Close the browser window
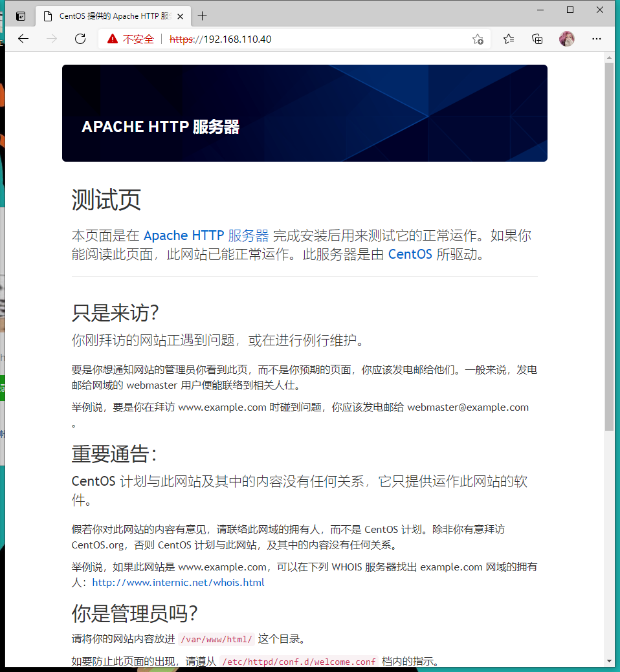This screenshot has width=620, height=672. click(600, 10)
